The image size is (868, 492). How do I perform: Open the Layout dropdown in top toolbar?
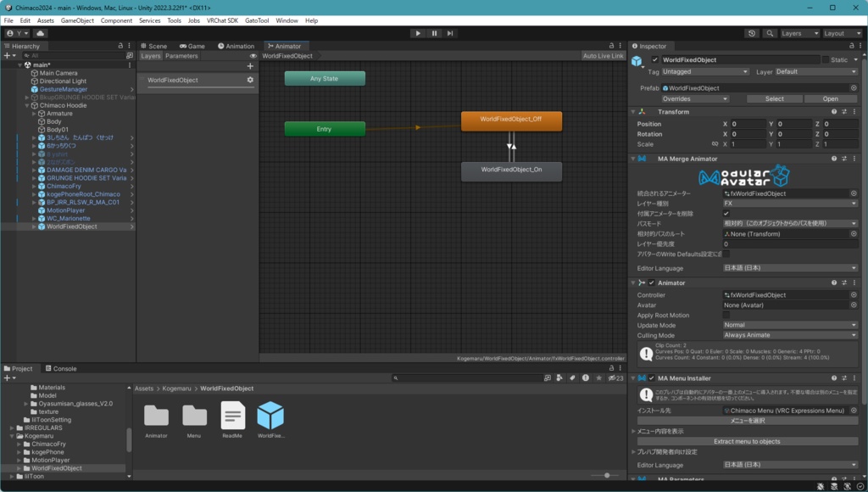(842, 33)
